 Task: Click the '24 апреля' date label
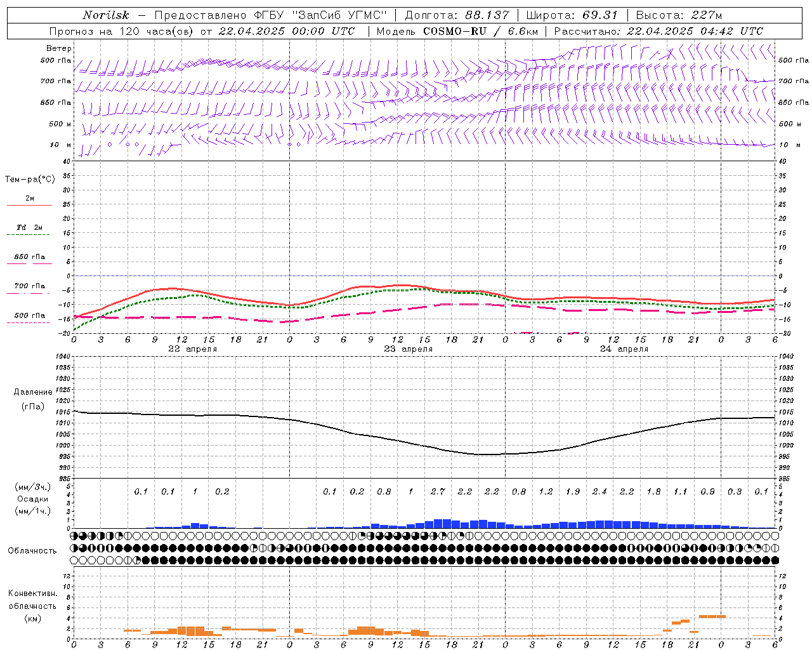pyautogui.click(x=624, y=349)
